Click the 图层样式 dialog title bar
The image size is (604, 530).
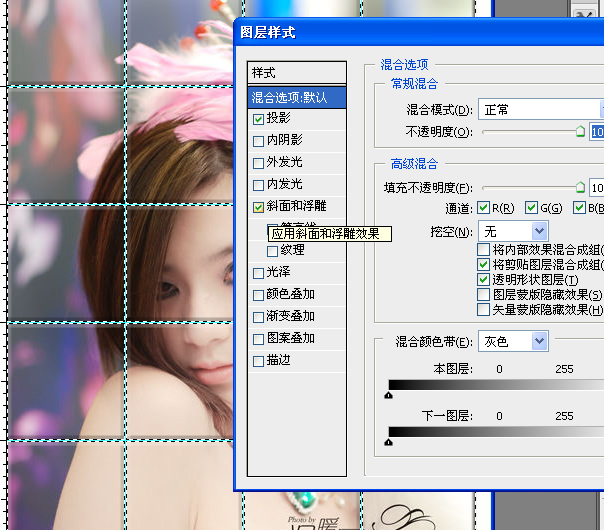pos(419,32)
